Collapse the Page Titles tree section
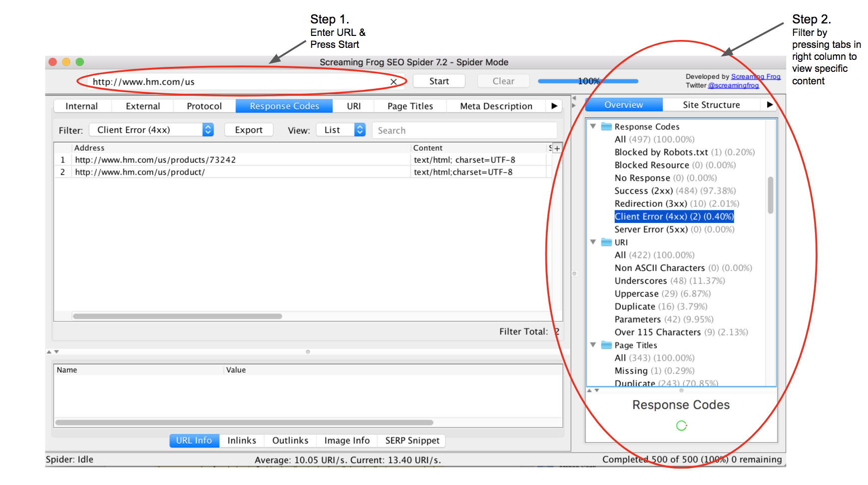868x485 pixels. point(593,345)
